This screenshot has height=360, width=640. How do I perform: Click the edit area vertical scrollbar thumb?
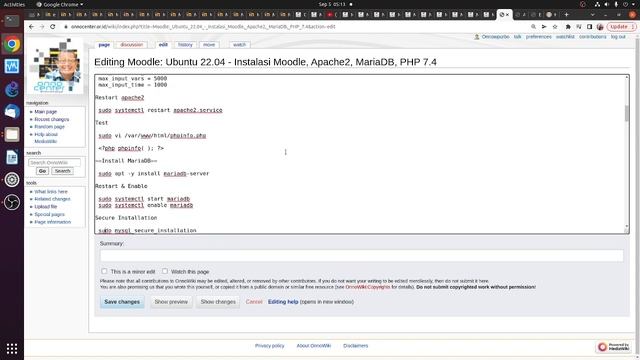pyautogui.click(x=627, y=113)
